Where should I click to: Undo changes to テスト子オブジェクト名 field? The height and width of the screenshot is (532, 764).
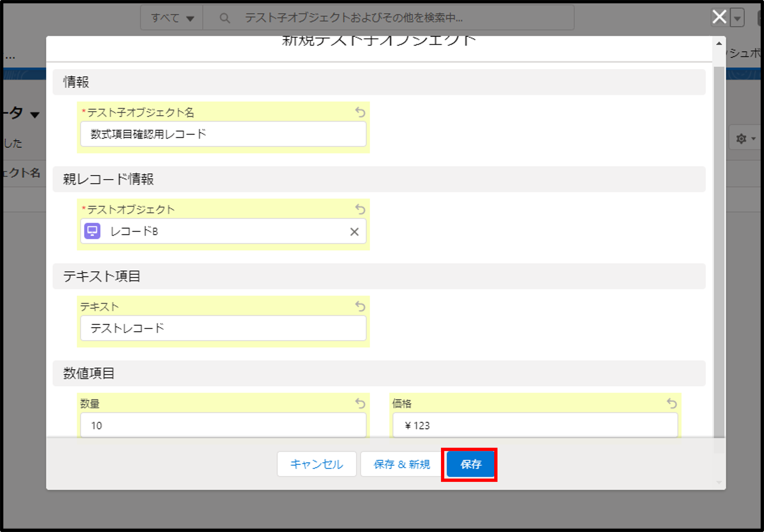click(360, 112)
